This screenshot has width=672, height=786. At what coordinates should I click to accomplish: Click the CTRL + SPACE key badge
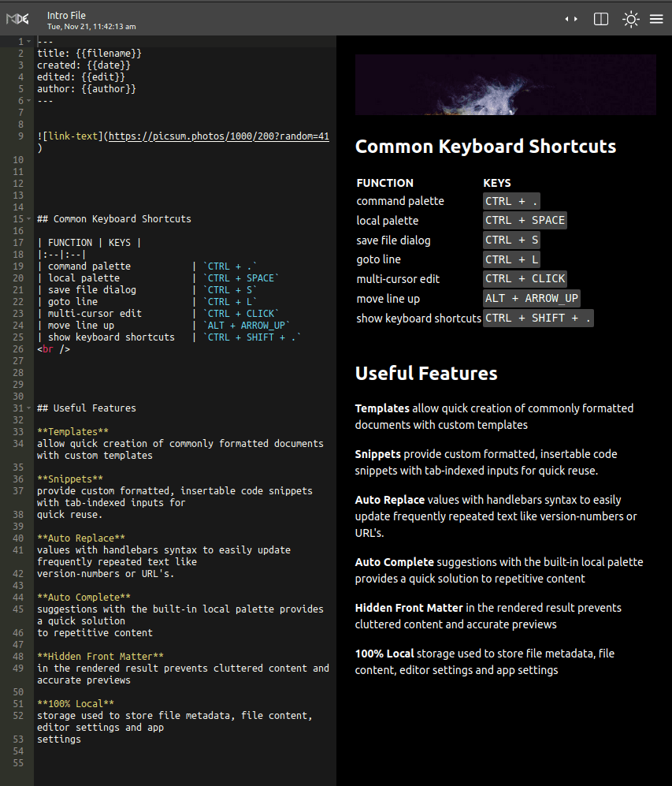tap(525, 221)
